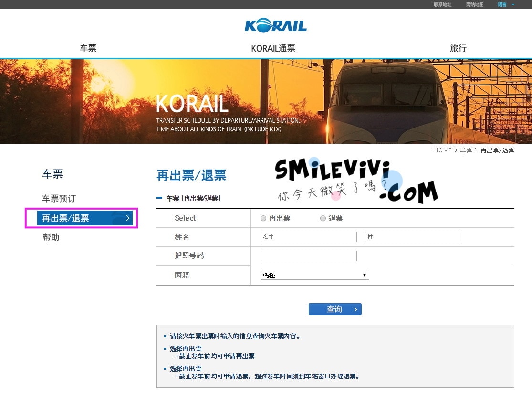Click the KORAIL train banner image
The width and height of the screenshot is (532, 395).
pyautogui.click(x=266, y=101)
